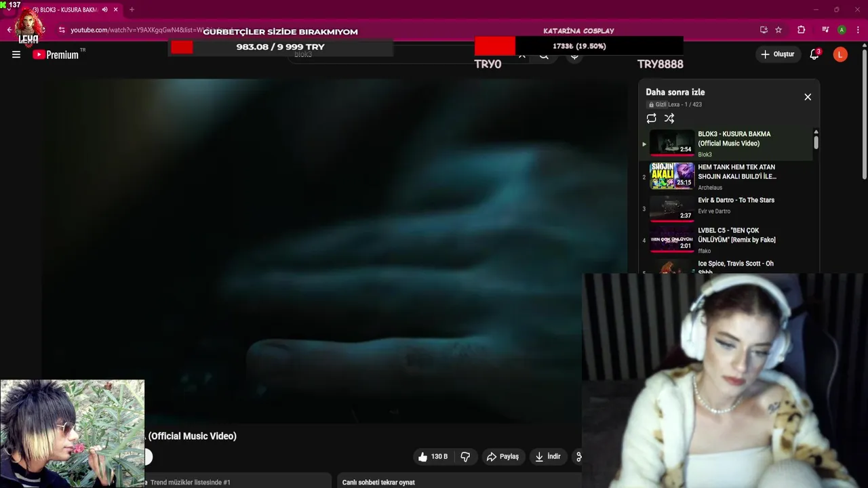Screen dimensions: 868x488
Task: Grab the playlist panel scrollbar
Action: click(816, 142)
